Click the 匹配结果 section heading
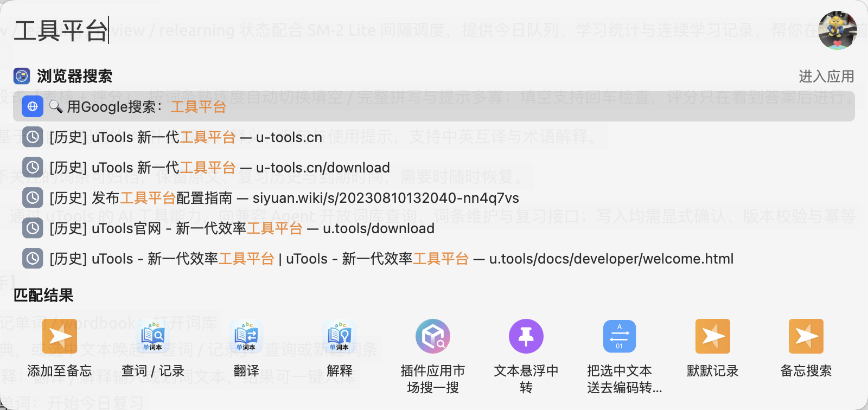 pos(43,295)
